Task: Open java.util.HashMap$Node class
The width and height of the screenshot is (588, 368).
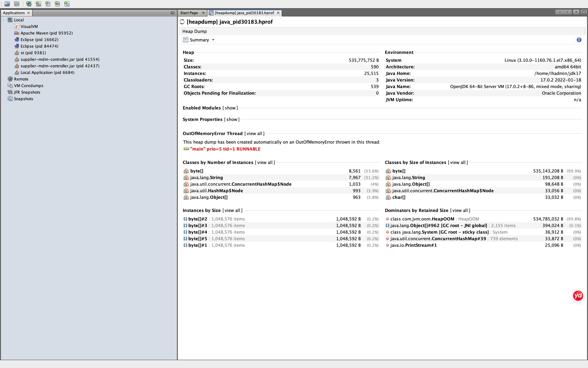Action: (217, 191)
